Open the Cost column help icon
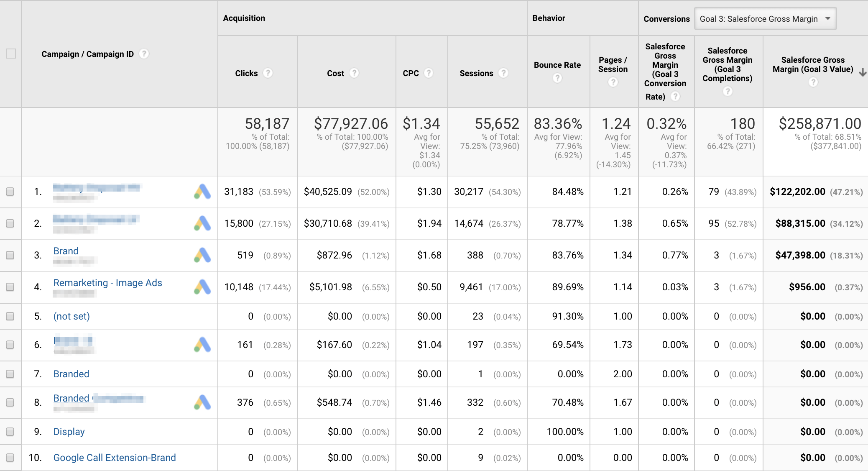The image size is (868, 471). (x=354, y=73)
